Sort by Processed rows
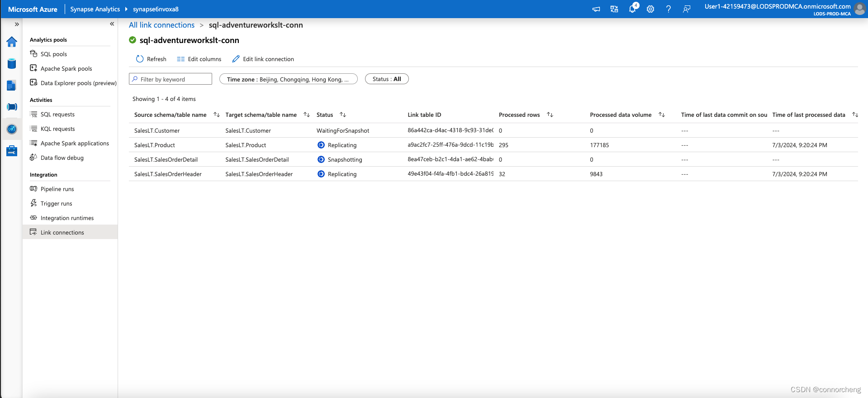The height and width of the screenshot is (398, 868). click(x=550, y=115)
